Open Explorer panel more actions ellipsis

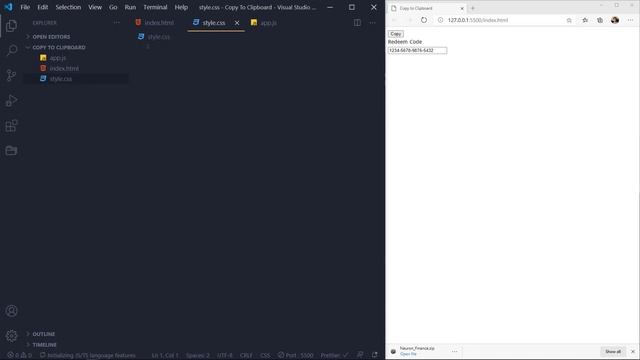click(117, 23)
